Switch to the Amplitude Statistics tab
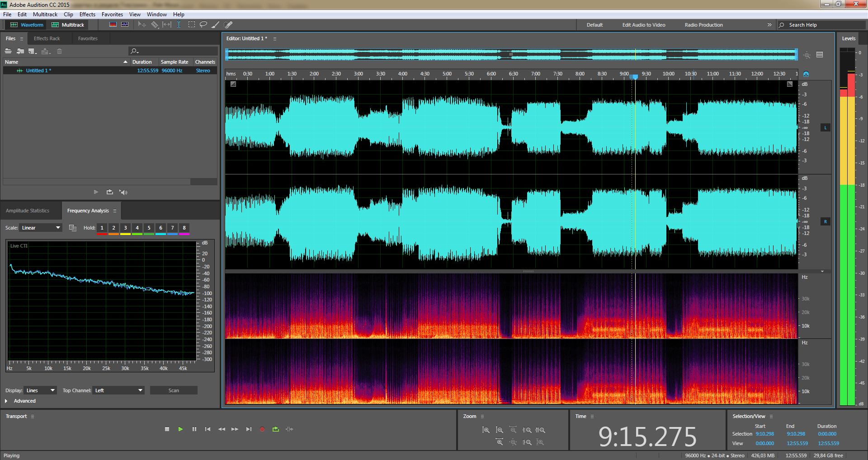868x460 pixels. [x=28, y=211]
